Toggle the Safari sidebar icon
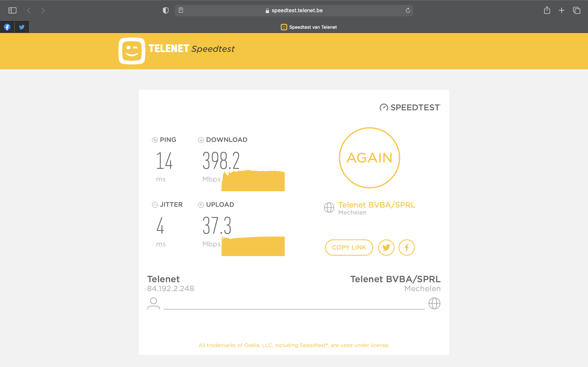The image size is (588, 367). point(12,10)
